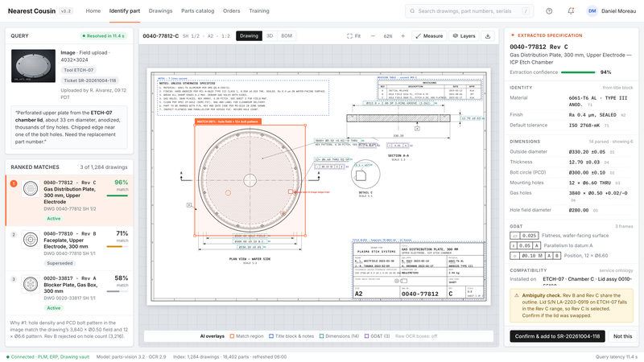Click the blocker plate thumbnail for match 0020-33817
Image resolution: width=644 pixels, height=362 pixels.
[31, 284]
